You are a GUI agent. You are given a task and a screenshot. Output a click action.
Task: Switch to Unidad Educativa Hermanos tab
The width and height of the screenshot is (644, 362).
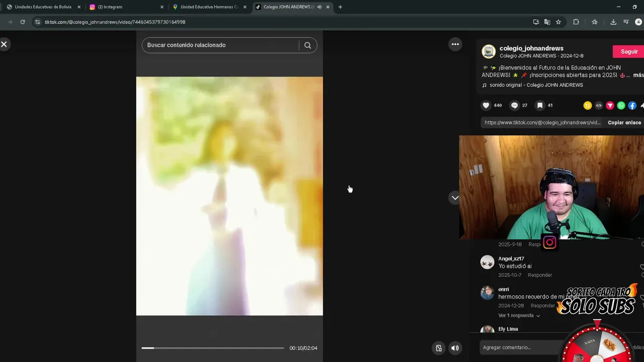[x=209, y=7]
